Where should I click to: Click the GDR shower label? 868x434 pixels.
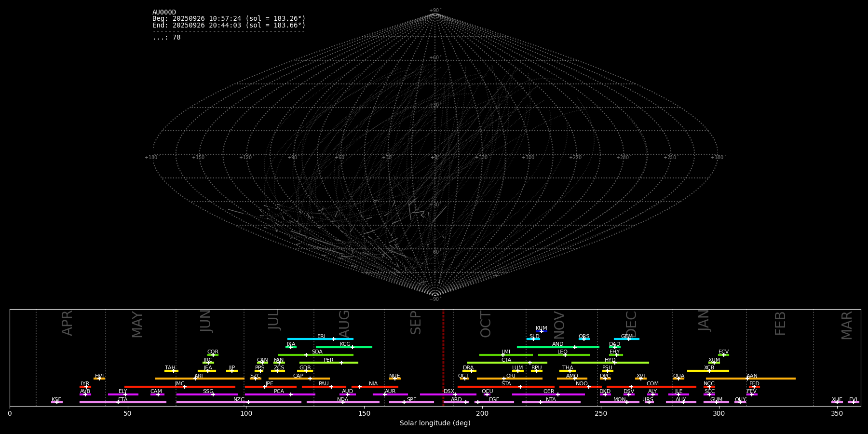click(x=305, y=368)
